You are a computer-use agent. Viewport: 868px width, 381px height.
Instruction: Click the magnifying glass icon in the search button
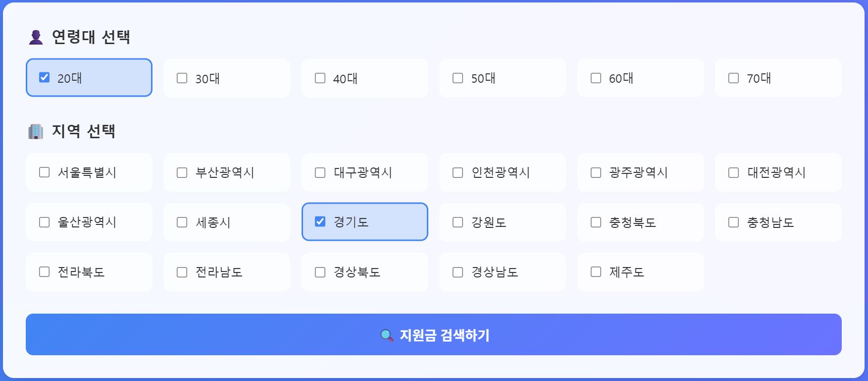point(386,335)
